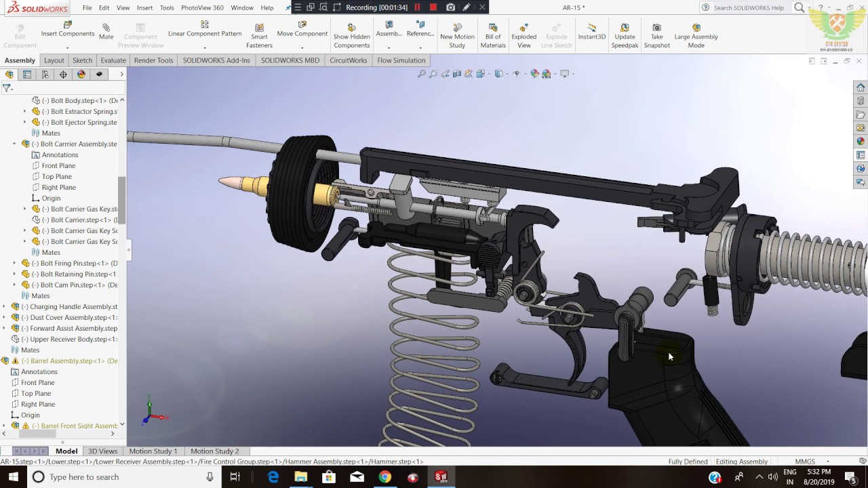Image resolution: width=868 pixels, height=488 pixels.
Task: Click Search SOLIDWORKS Help field
Action: click(748, 7)
